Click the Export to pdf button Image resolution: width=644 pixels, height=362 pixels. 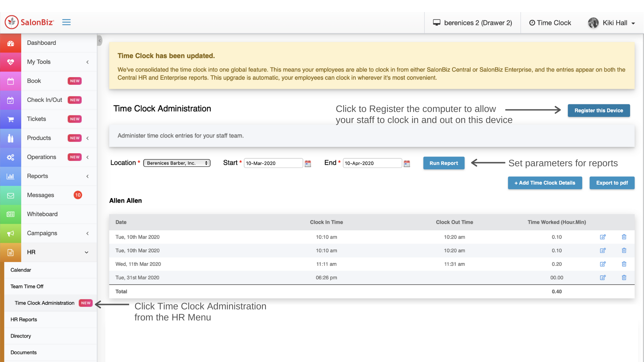point(612,183)
